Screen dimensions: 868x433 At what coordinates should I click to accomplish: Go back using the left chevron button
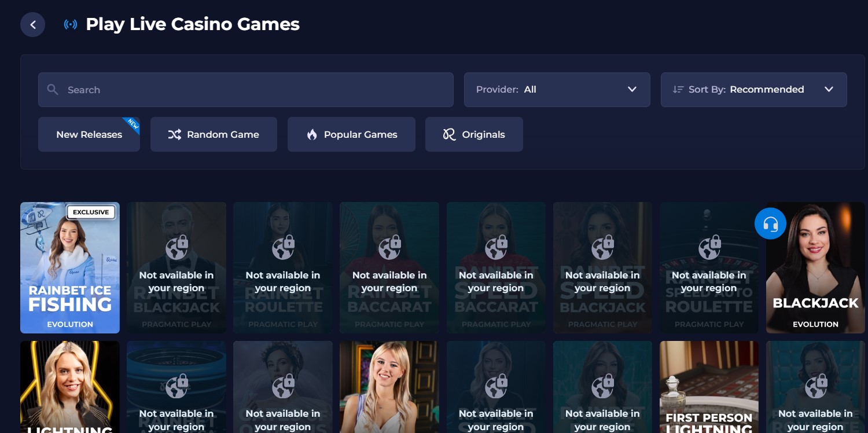pos(32,24)
